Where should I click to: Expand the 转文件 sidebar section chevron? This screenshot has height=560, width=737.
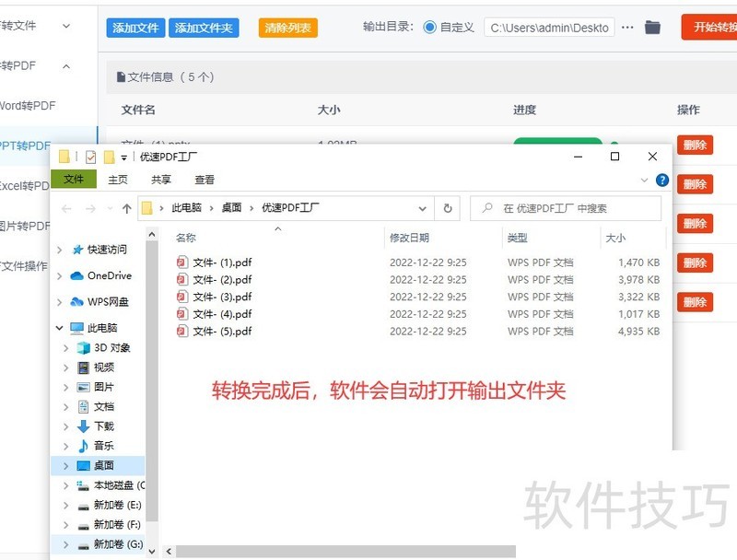click(66, 26)
